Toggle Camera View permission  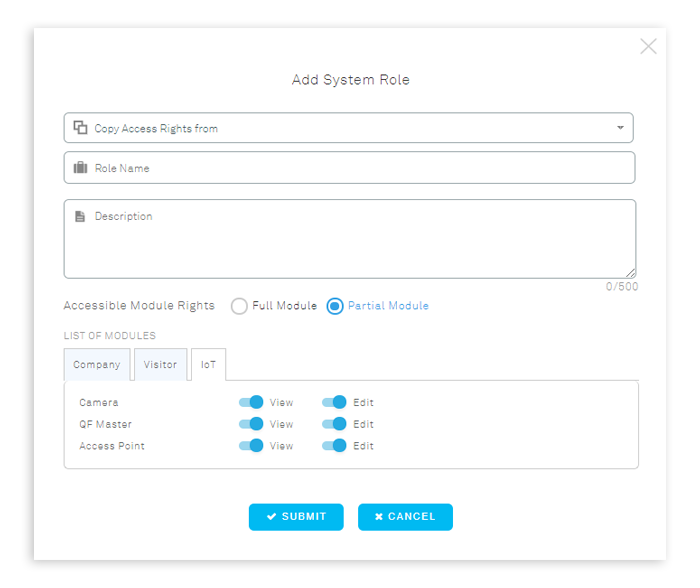coord(251,402)
